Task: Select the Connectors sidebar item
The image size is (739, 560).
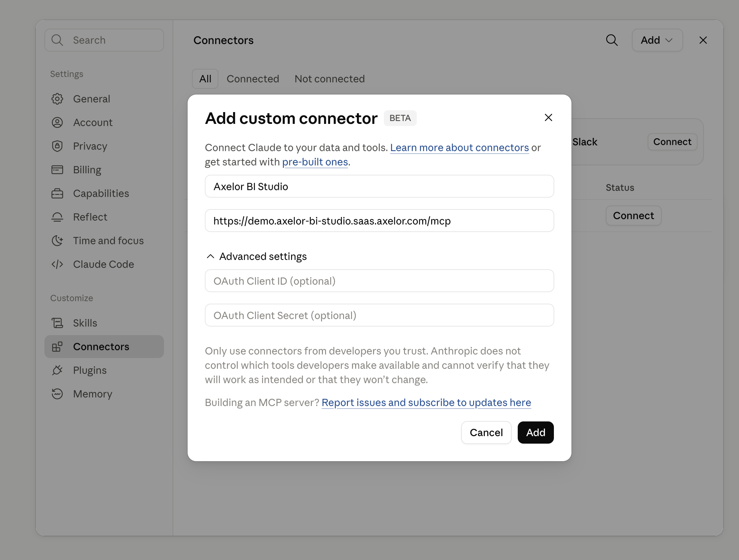Action: pos(104,347)
